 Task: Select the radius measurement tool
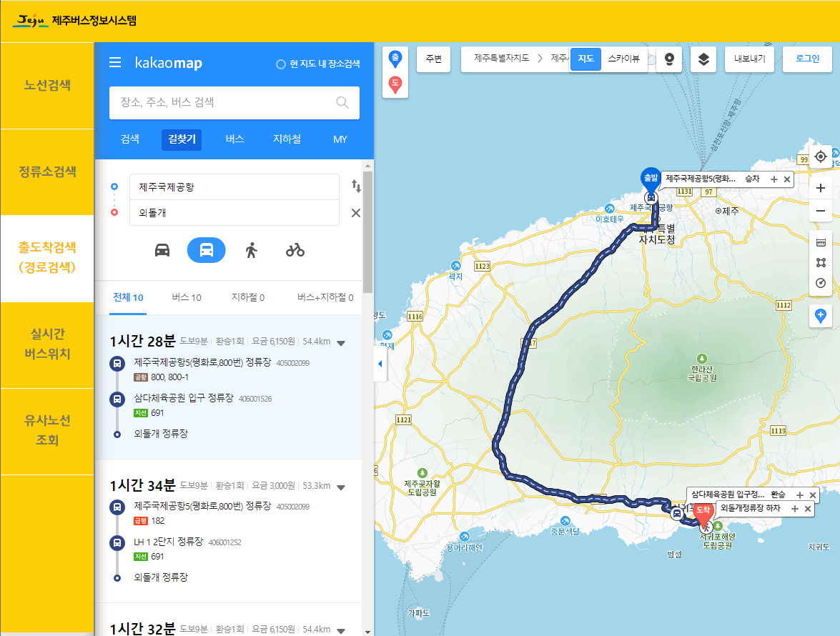[821, 283]
